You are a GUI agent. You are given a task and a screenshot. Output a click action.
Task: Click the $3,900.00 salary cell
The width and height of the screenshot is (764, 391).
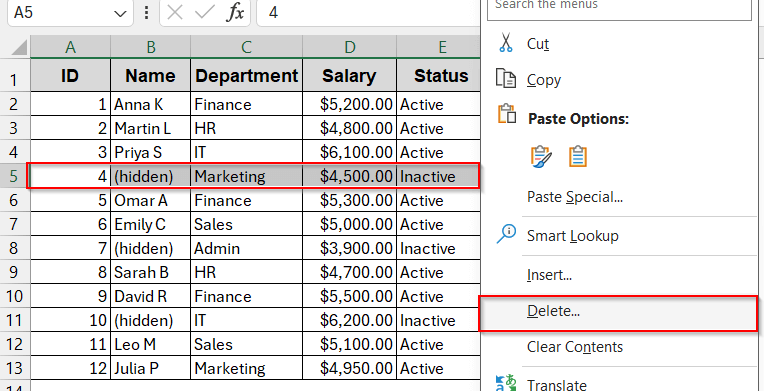[349, 248]
